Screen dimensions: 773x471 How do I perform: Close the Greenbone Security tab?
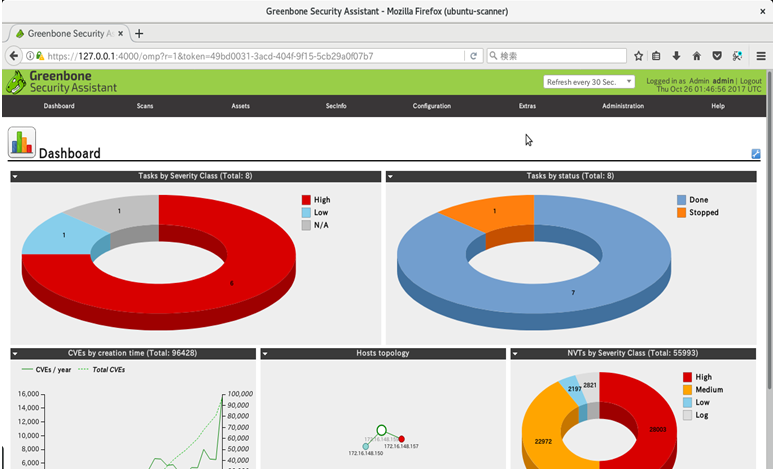click(120, 34)
